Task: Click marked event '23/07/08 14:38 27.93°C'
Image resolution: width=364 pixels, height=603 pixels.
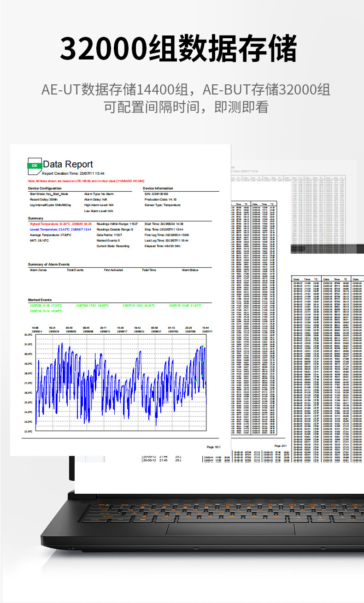Action: coord(46,305)
